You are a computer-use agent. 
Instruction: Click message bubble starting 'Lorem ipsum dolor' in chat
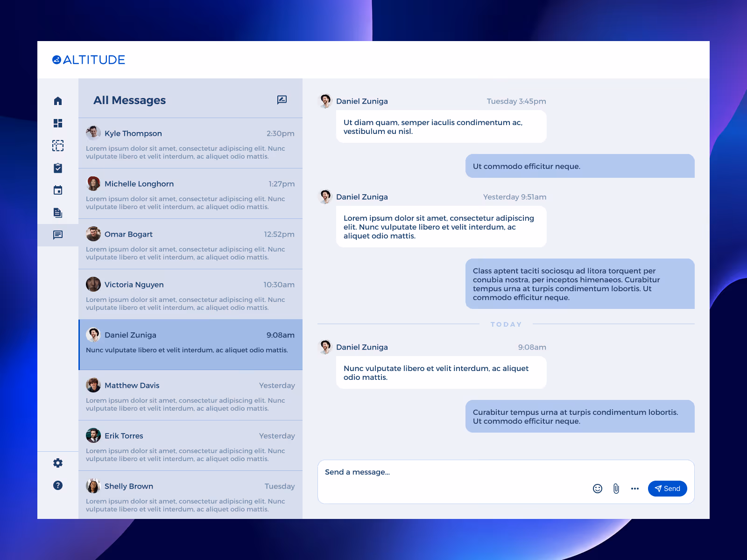(441, 227)
